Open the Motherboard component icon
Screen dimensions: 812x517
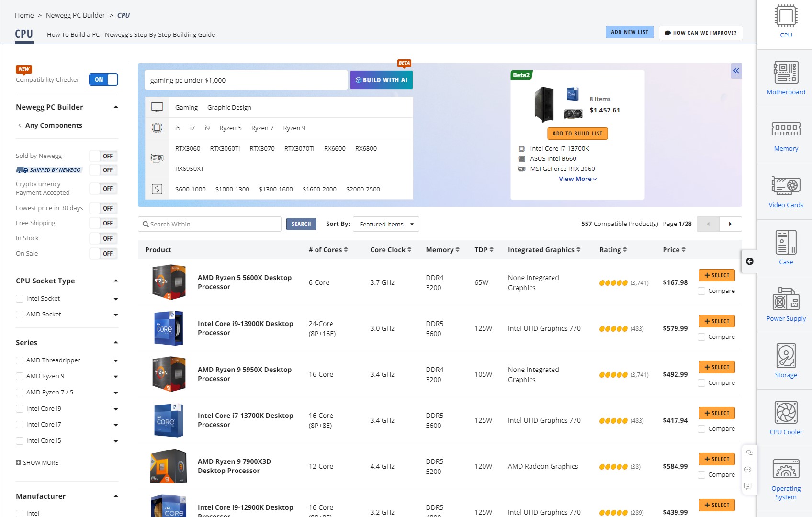(786, 73)
